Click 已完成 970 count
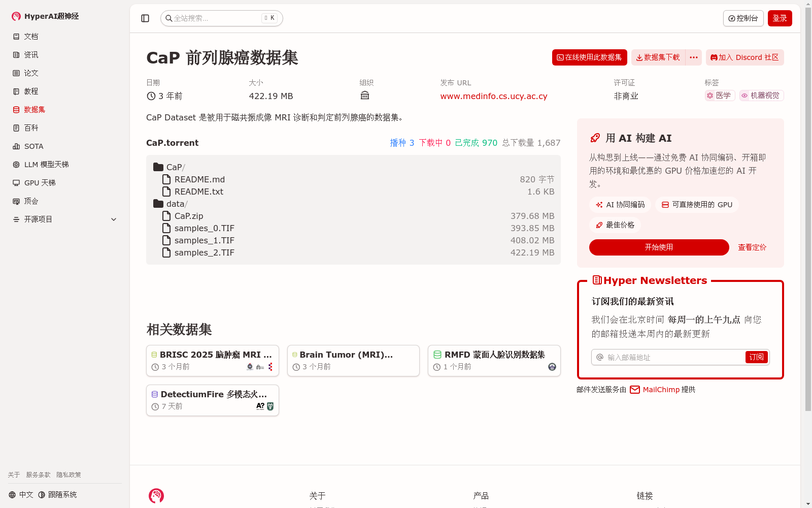The image size is (812, 508). coord(476,143)
